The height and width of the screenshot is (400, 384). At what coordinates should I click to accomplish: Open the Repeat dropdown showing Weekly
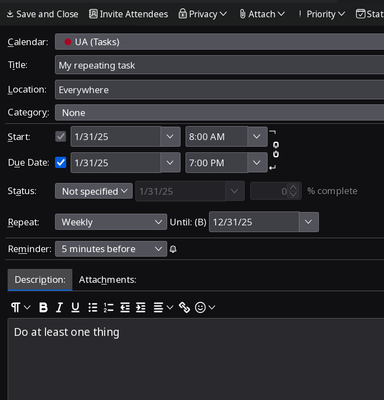coord(111,222)
